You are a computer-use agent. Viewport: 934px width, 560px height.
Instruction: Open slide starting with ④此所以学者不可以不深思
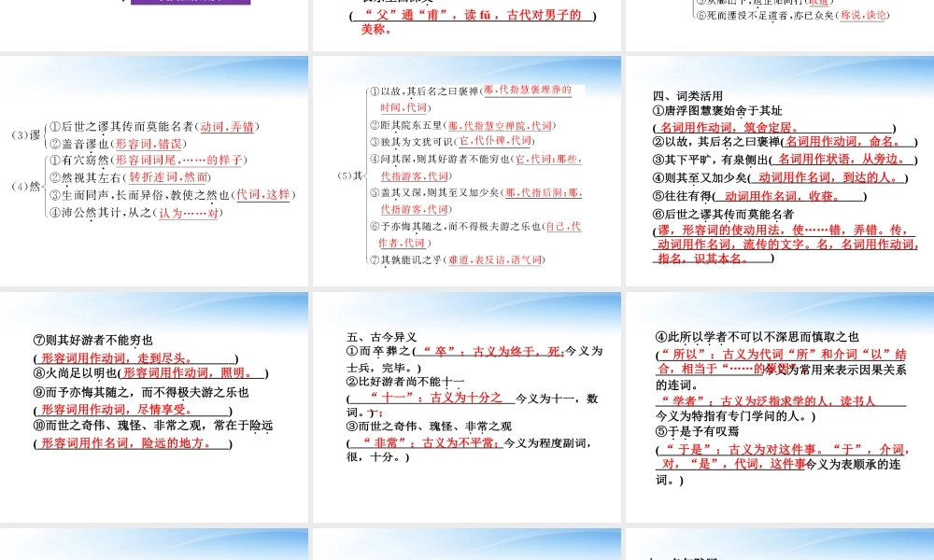pos(778,406)
